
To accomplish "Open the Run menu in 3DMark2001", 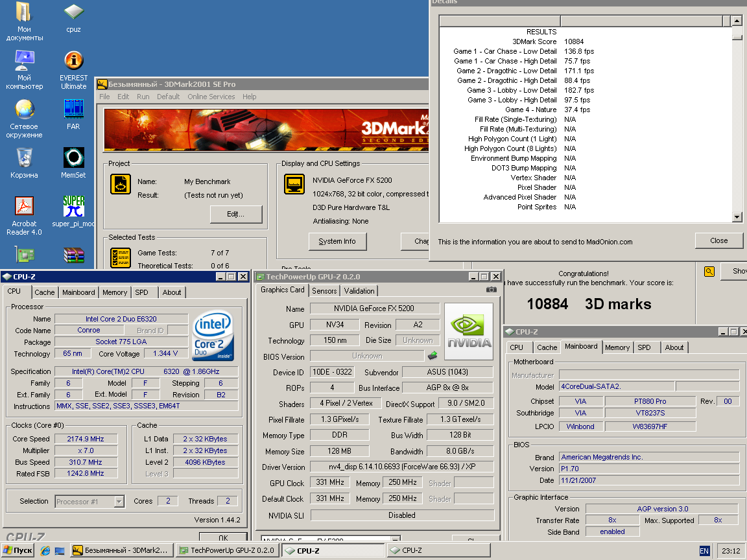I will pos(143,97).
